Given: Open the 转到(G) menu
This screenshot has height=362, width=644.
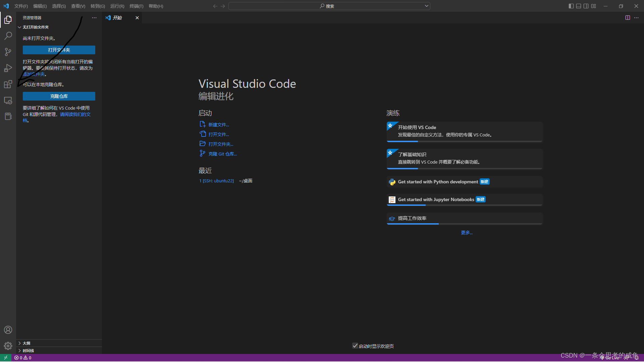Looking at the screenshot, I should tap(98, 6).
